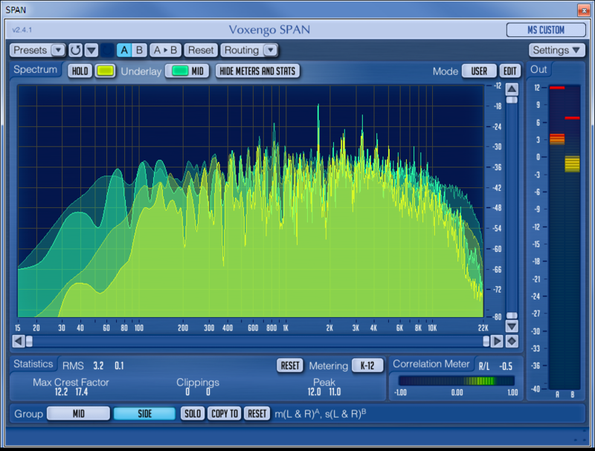
Task: Click the top toolbar Reset button
Action: pyautogui.click(x=201, y=50)
